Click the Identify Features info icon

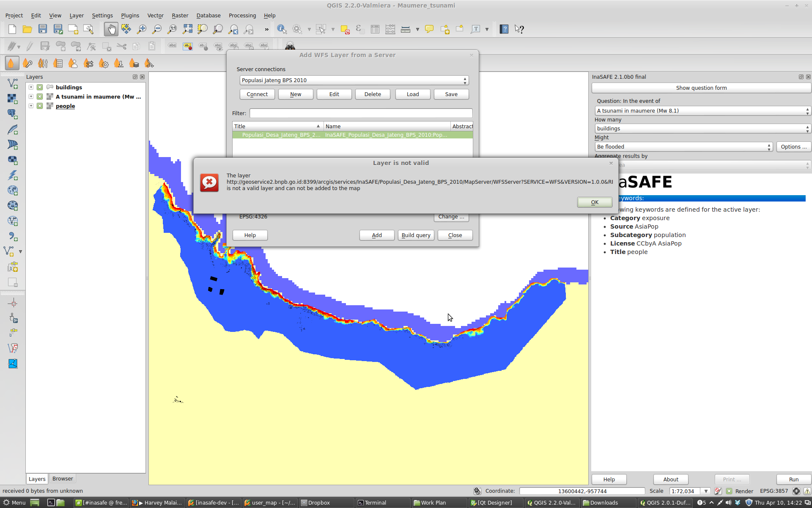pos(282,29)
